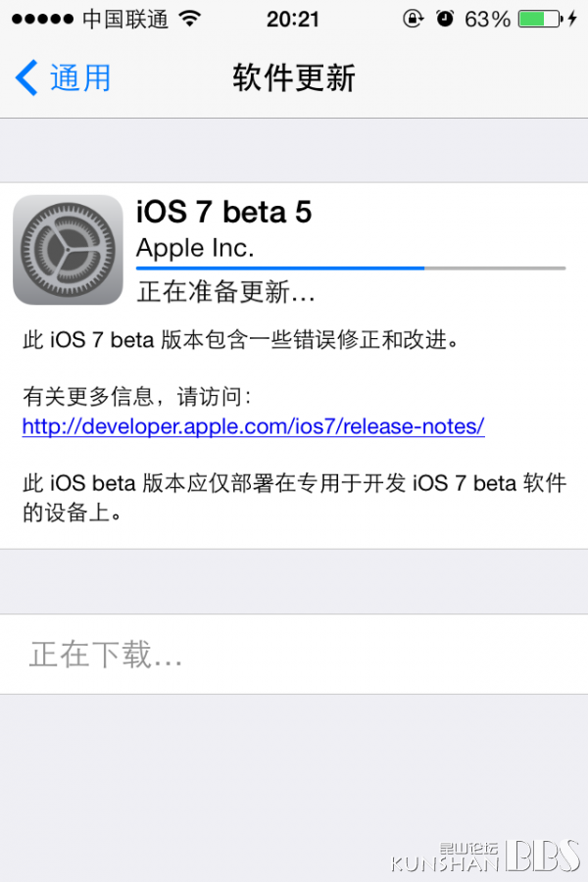This screenshot has height=882, width=588.
Task: Tap the update progress bar
Action: [351, 269]
